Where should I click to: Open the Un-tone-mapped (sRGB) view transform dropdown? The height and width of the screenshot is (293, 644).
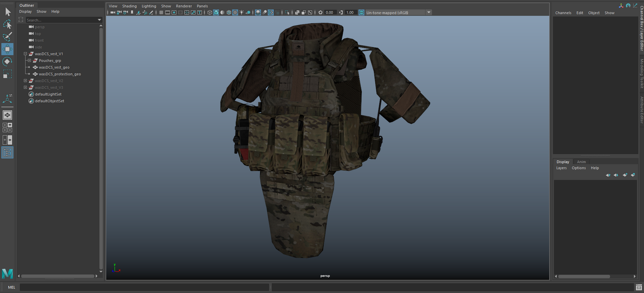pyautogui.click(x=429, y=12)
